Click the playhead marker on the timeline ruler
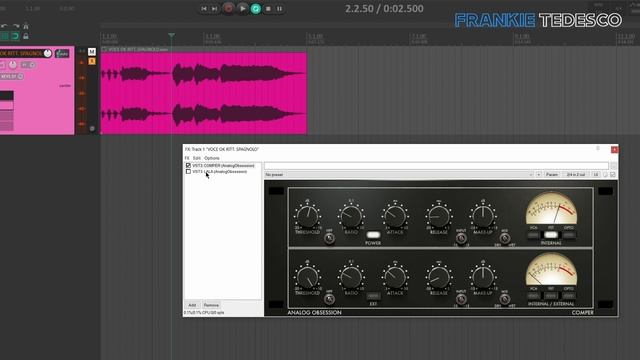The width and height of the screenshot is (640, 360). click(171, 36)
